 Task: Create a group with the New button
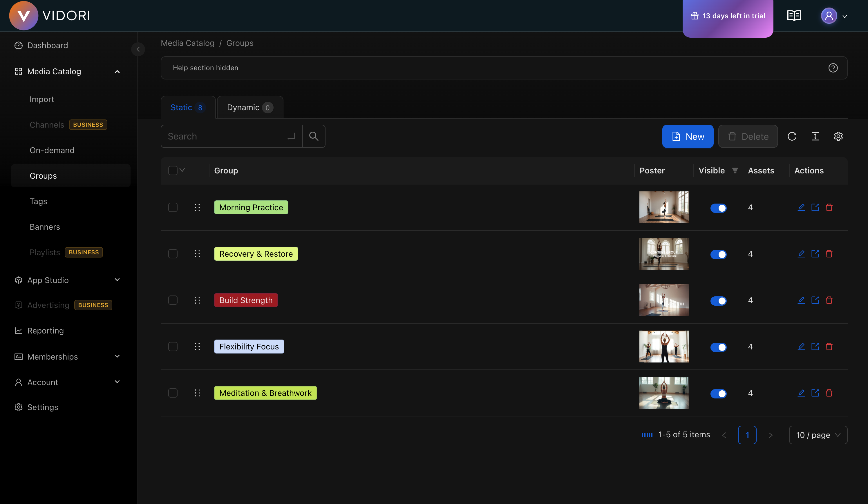(688, 136)
